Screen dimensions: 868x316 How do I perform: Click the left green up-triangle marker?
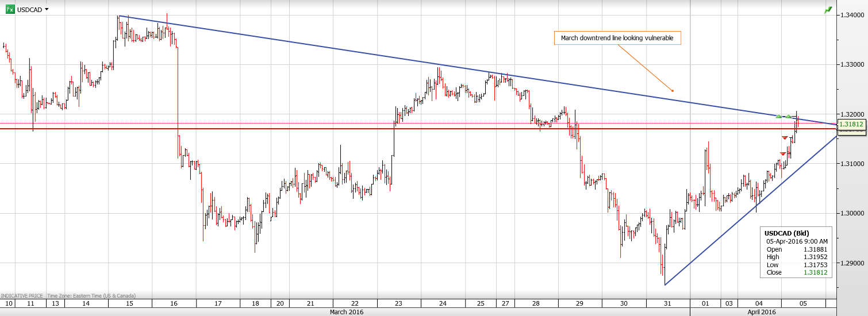tap(779, 116)
